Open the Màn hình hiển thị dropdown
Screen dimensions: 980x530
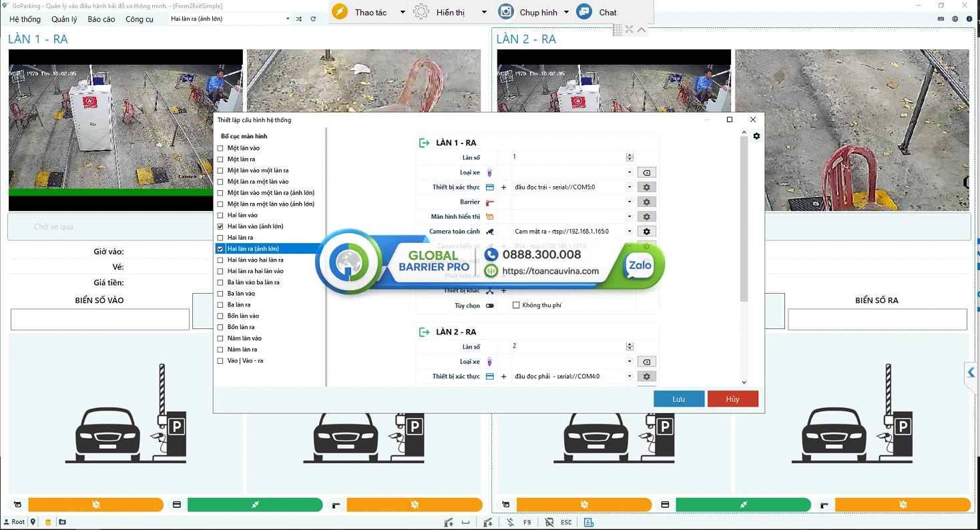click(630, 217)
